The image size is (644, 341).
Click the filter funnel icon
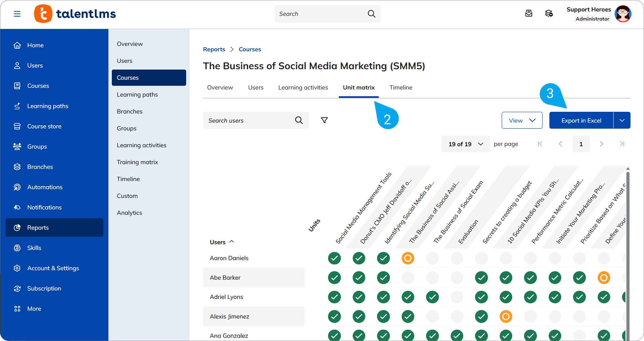tap(324, 120)
